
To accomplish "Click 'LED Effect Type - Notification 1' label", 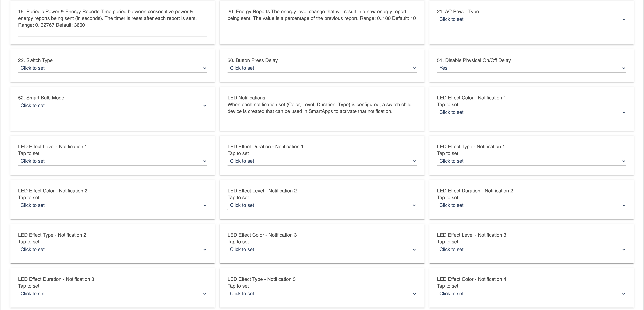I will (x=471, y=147).
